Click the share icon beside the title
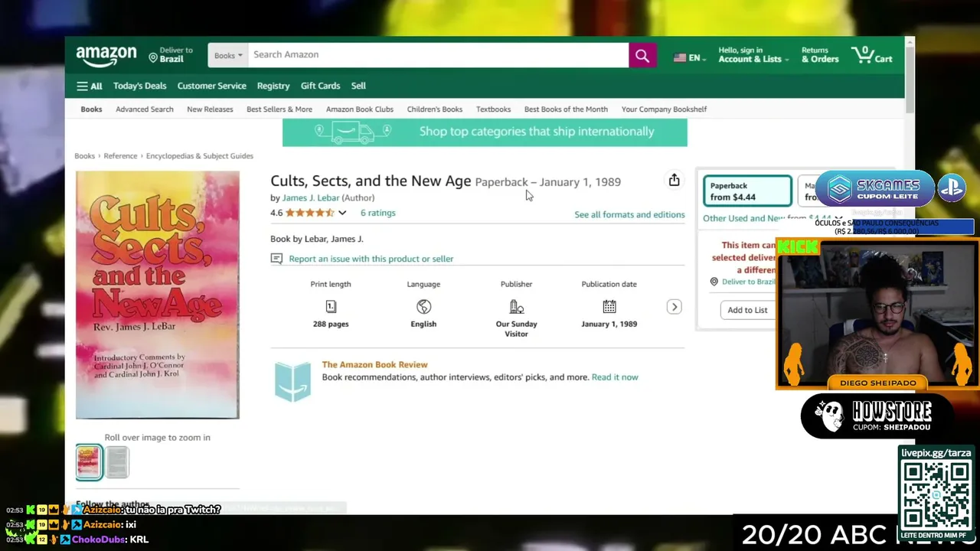Image resolution: width=980 pixels, height=551 pixels. [x=674, y=180]
